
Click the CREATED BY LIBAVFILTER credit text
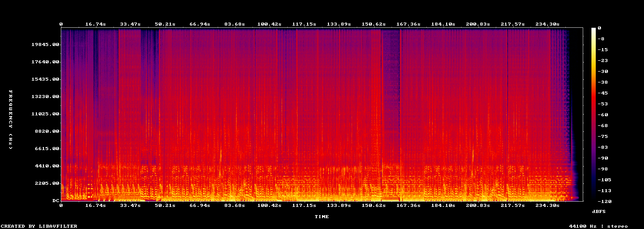(40, 226)
